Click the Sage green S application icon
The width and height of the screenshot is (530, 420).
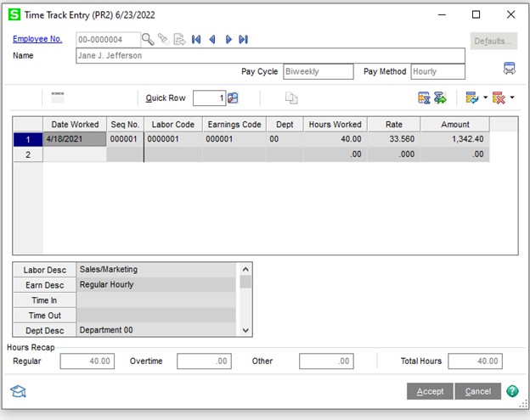point(14,15)
